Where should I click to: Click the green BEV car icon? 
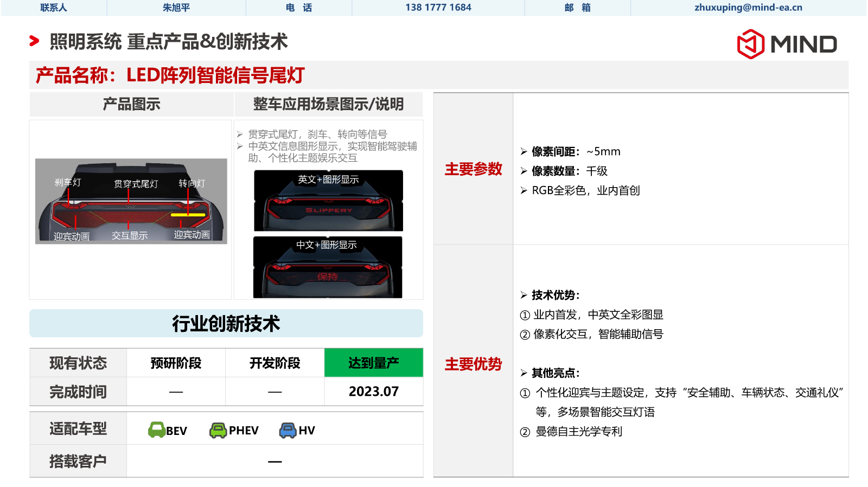pyautogui.click(x=156, y=430)
